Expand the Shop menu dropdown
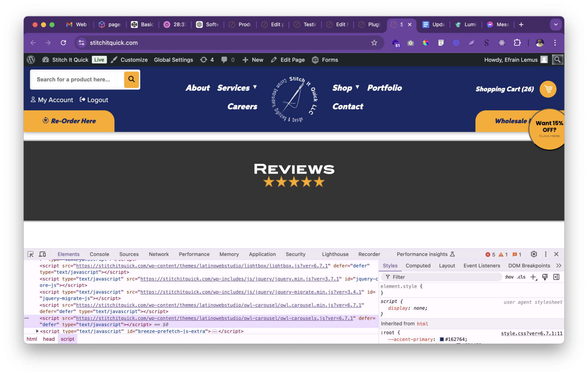 click(357, 87)
